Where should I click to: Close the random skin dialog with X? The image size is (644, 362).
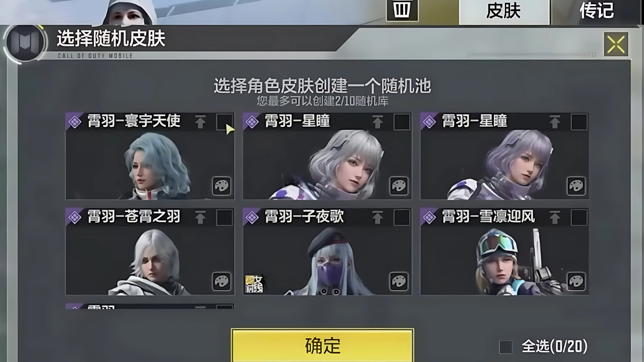pos(616,44)
